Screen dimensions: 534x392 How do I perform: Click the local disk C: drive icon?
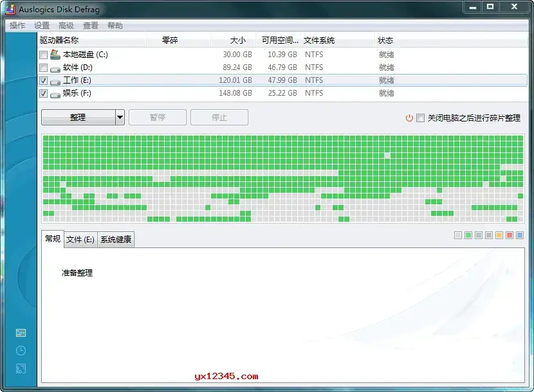55,55
